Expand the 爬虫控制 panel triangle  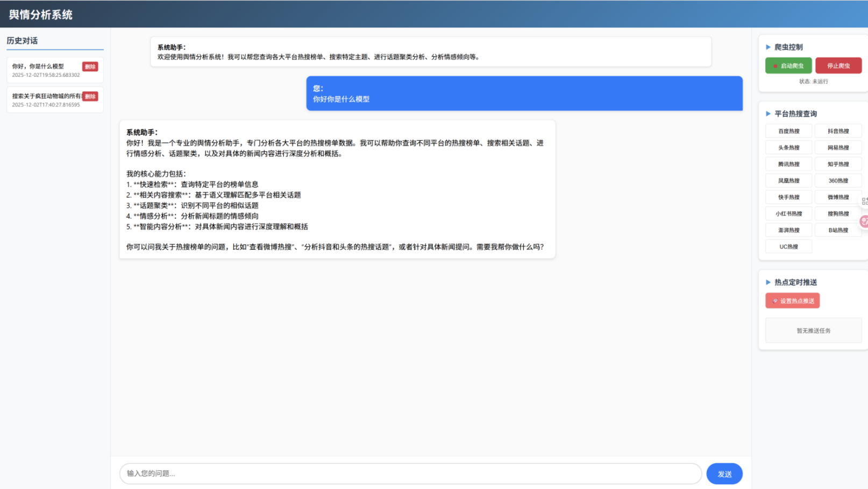coord(768,47)
